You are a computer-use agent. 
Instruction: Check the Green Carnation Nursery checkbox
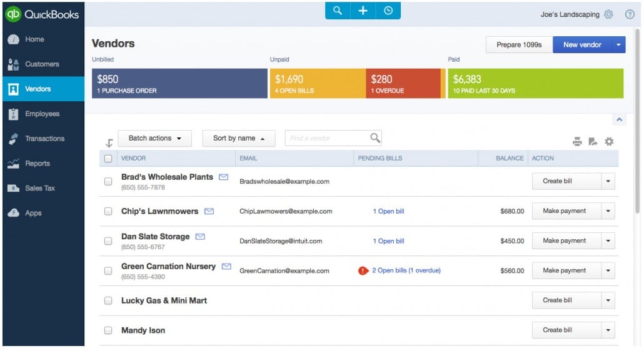point(108,270)
